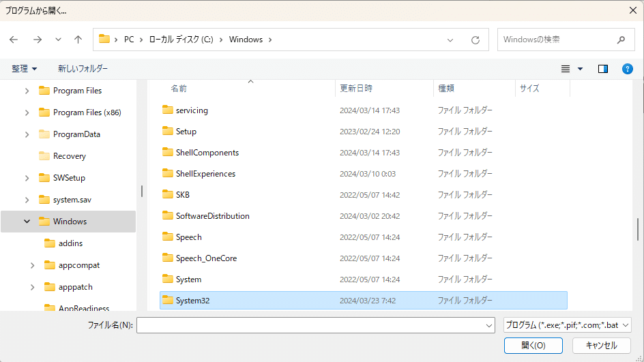
Task: Click the System32 folder name
Action: (192, 301)
